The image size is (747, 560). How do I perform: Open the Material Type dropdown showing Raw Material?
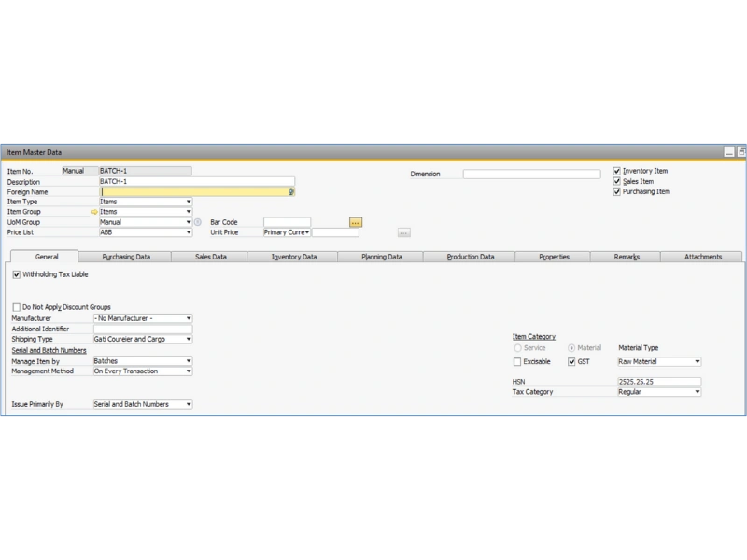(697, 362)
